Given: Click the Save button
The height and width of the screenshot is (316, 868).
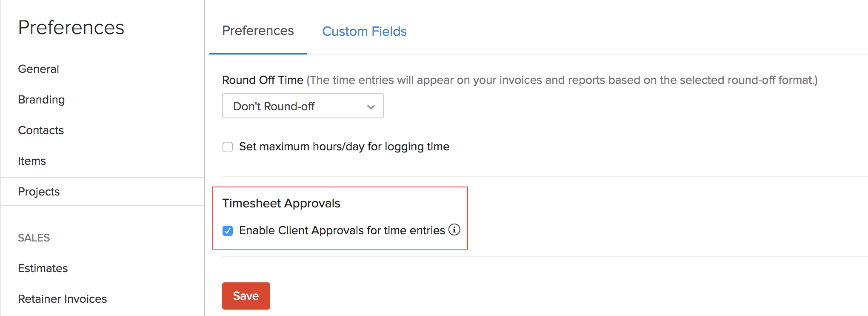Looking at the screenshot, I should coord(246,296).
